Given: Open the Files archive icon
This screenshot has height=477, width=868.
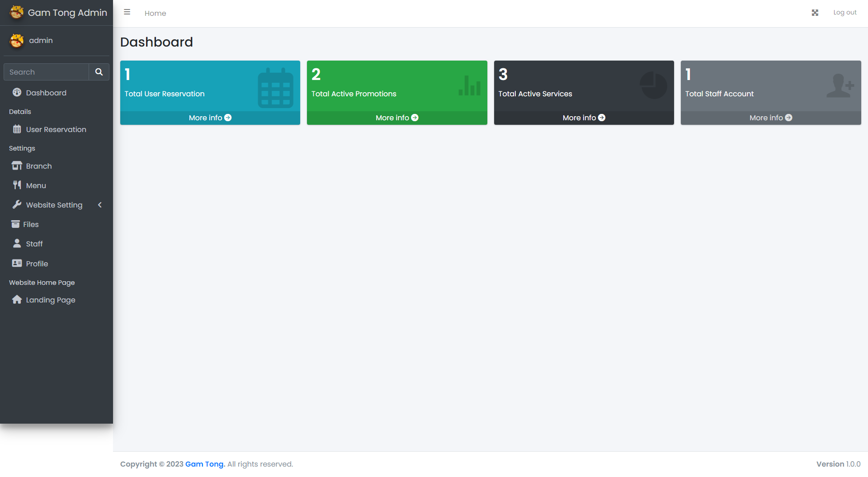Looking at the screenshot, I should pyautogui.click(x=15, y=224).
